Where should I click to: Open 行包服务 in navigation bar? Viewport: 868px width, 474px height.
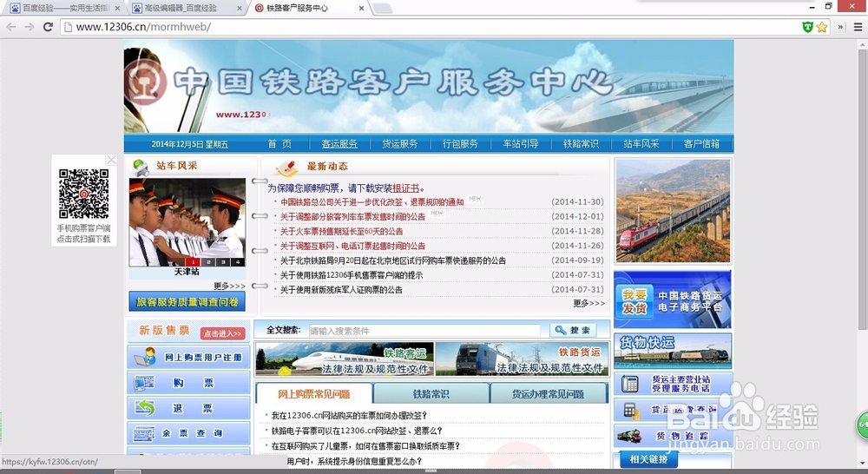[460, 144]
